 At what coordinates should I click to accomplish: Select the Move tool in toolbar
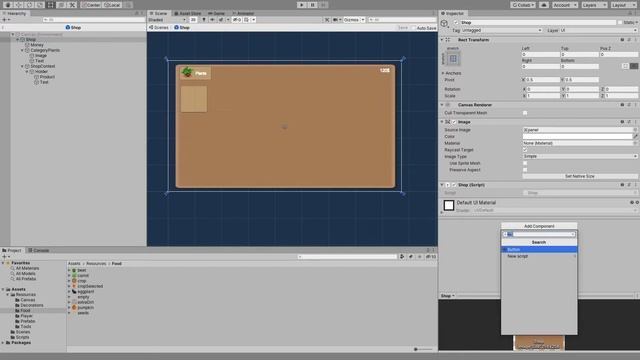[x=18, y=5]
